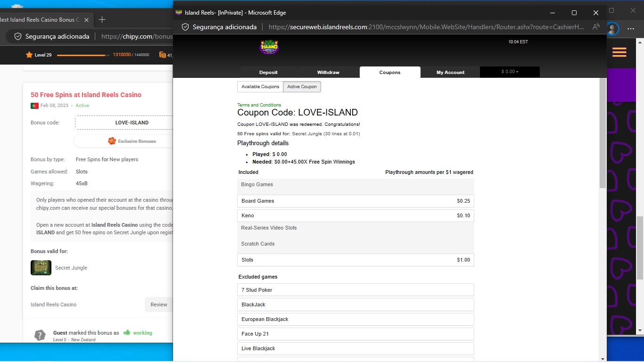Click the Island Reels logo in header
644x362 pixels.
pos(269,47)
